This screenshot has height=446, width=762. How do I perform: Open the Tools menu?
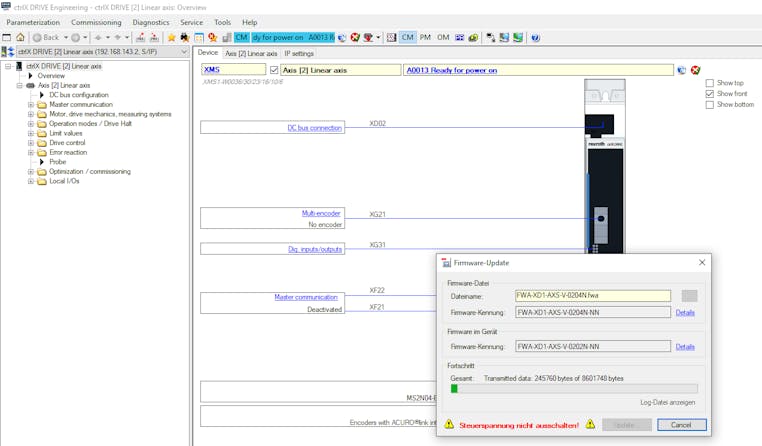click(223, 22)
